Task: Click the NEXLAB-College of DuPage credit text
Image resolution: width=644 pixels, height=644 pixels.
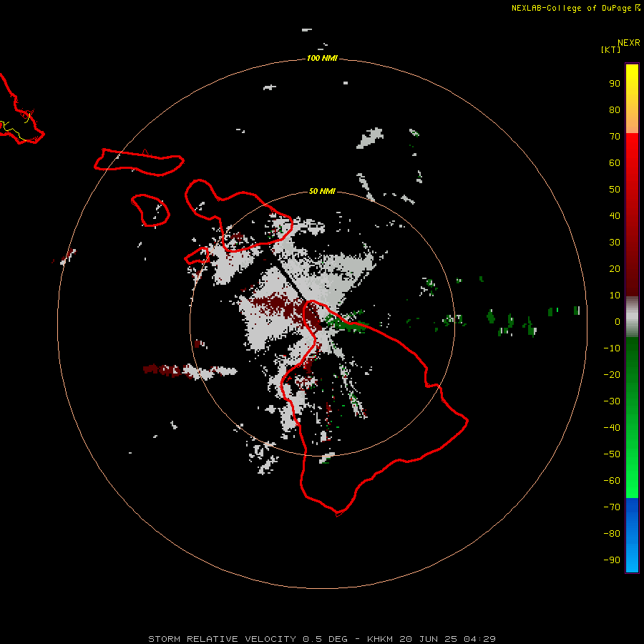Action: coord(571,8)
